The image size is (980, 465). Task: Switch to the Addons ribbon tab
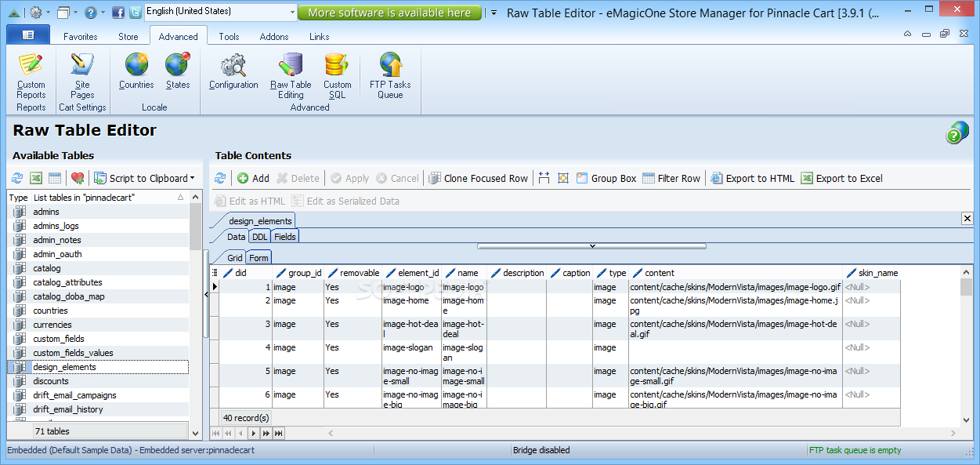274,36
